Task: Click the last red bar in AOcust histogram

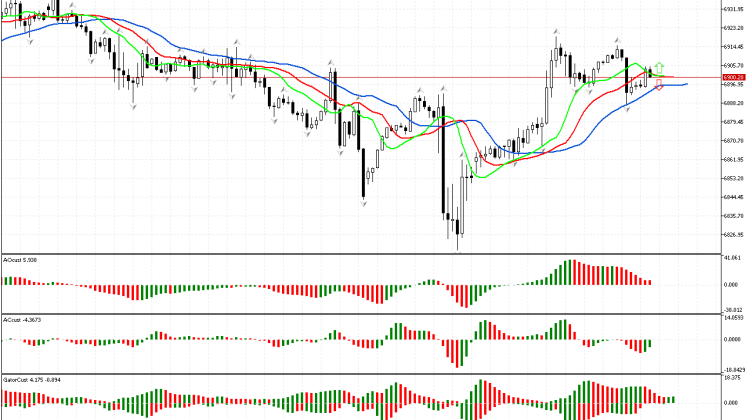Action: [x=650, y=281]
